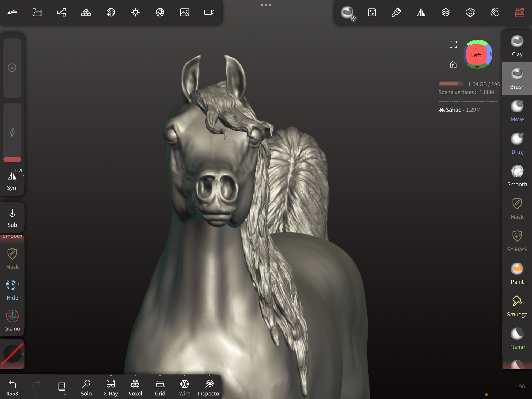Screen dimensions: 532x399
Task: Select the Clay sculpting tool
Action: click(517, 46)
